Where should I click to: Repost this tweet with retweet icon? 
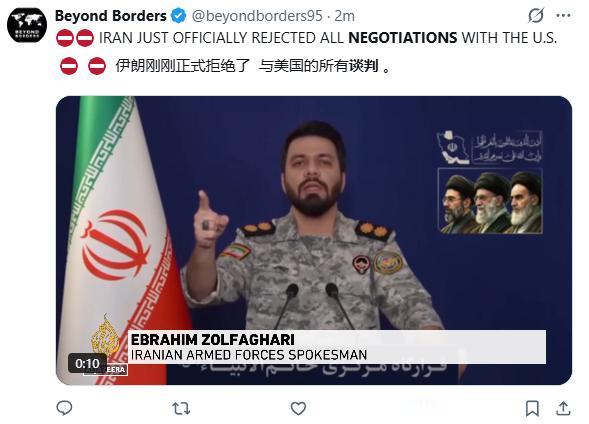tap(181, 408)
